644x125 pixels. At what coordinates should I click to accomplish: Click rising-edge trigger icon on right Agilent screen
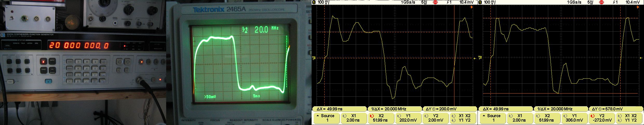614,2
